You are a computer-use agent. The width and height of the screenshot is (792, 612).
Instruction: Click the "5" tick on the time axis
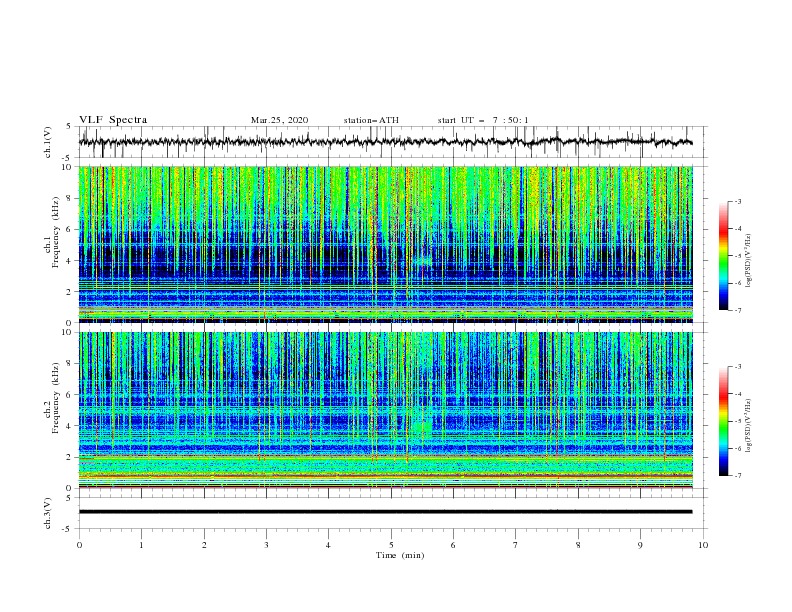pyautogui.click(x=391, y=545)
